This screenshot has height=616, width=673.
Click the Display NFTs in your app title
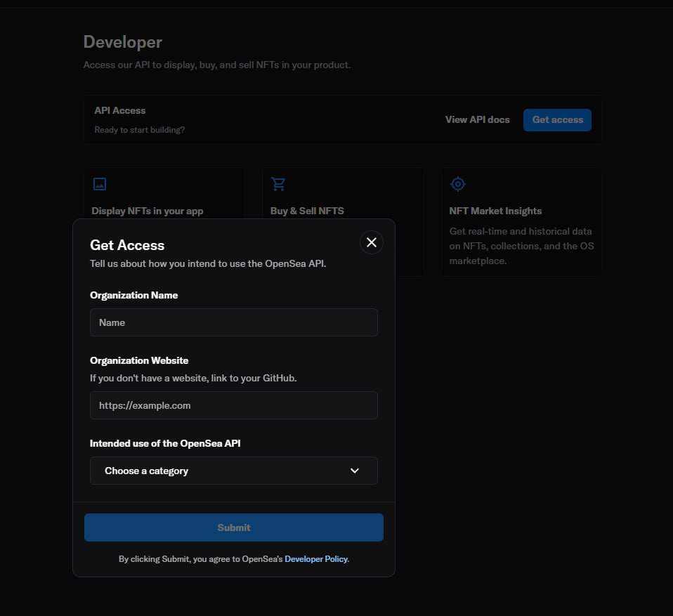click(x=148, y=211)
